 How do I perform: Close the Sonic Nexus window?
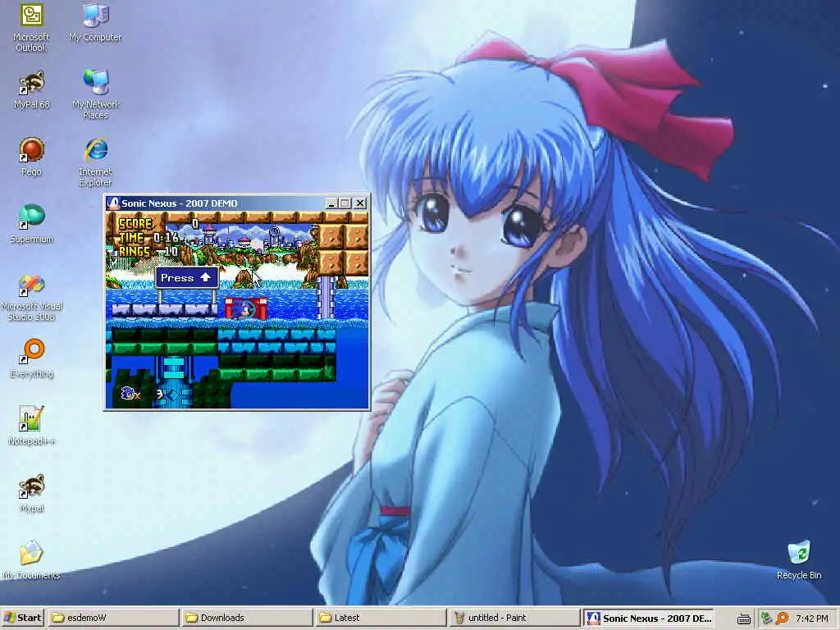360,203
